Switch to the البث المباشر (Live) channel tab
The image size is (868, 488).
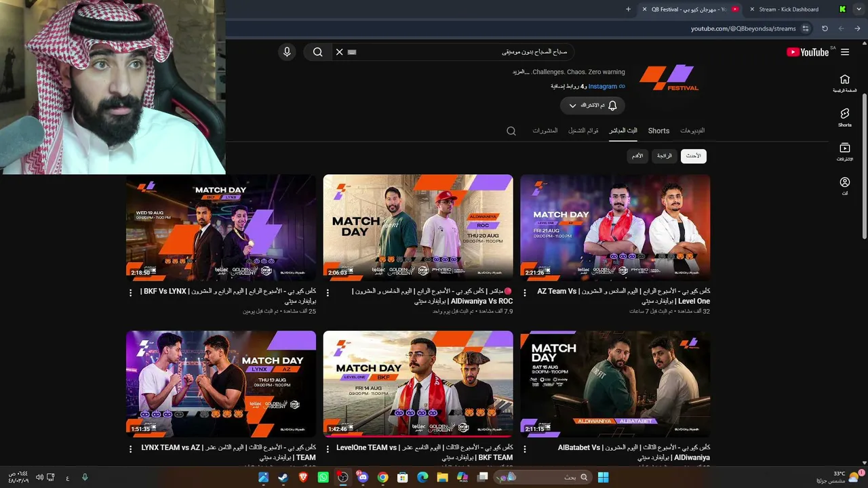coord(623,131)
